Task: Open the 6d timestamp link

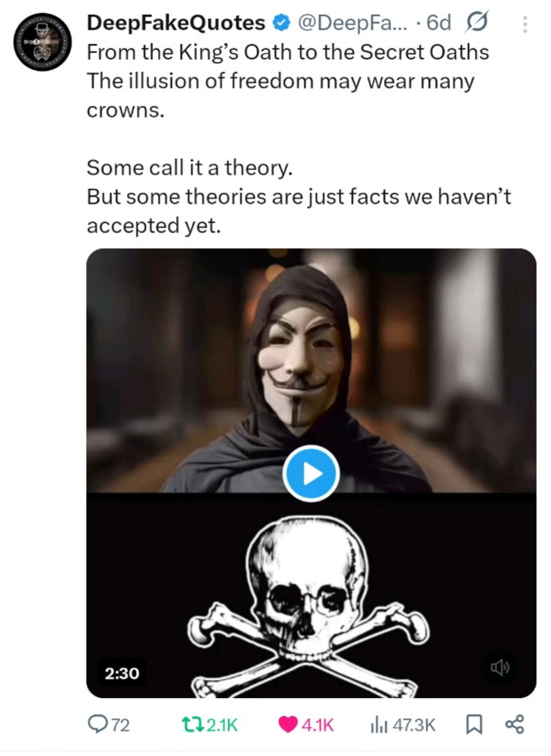Action: (439, 23)
